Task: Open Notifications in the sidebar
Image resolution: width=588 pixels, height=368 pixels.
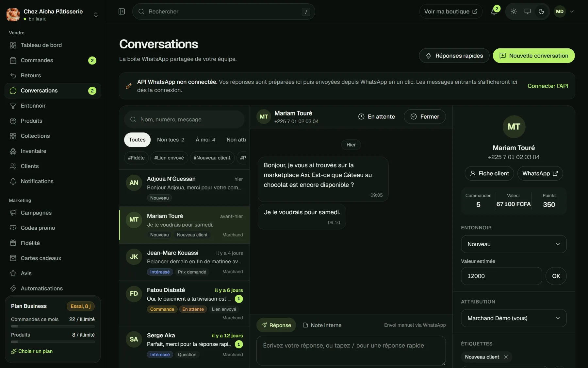Action: [x=53, y=181]
